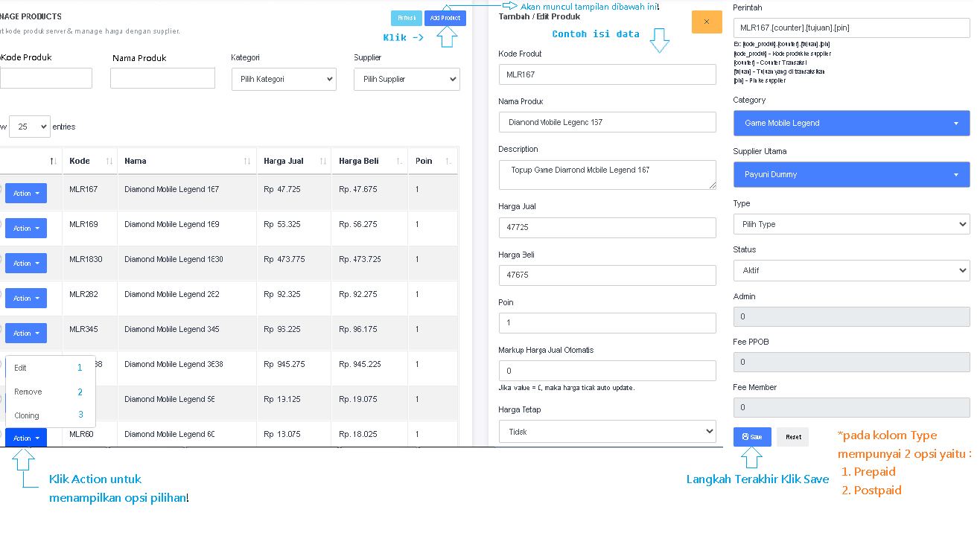Sort by Harga Jual column arrows
This screenshot has height=533, width=980.
(323, 162)
